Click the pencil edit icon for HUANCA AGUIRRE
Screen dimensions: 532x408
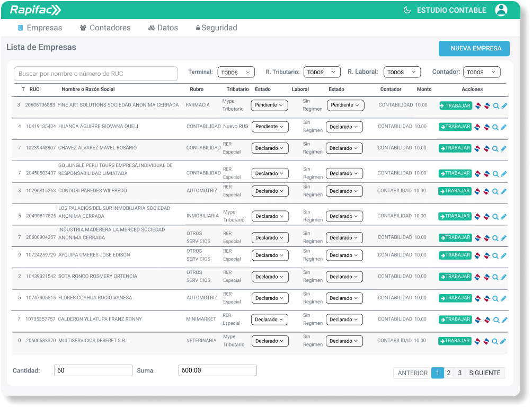[x=503, y=127]
